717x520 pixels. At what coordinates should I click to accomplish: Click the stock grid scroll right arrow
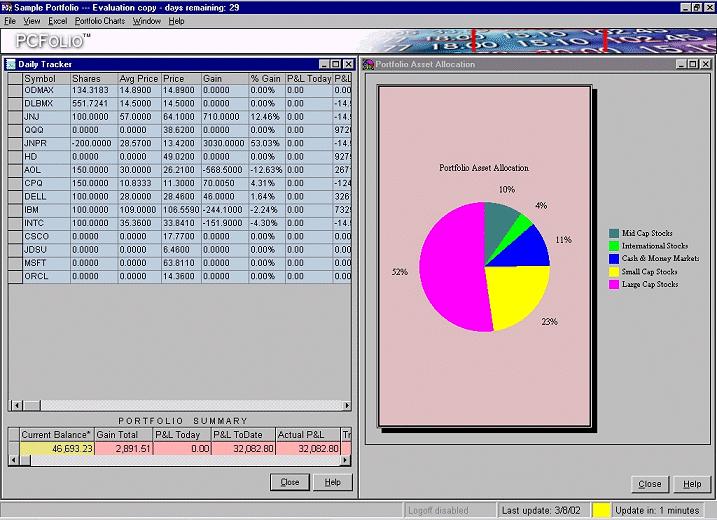(347, 405)
